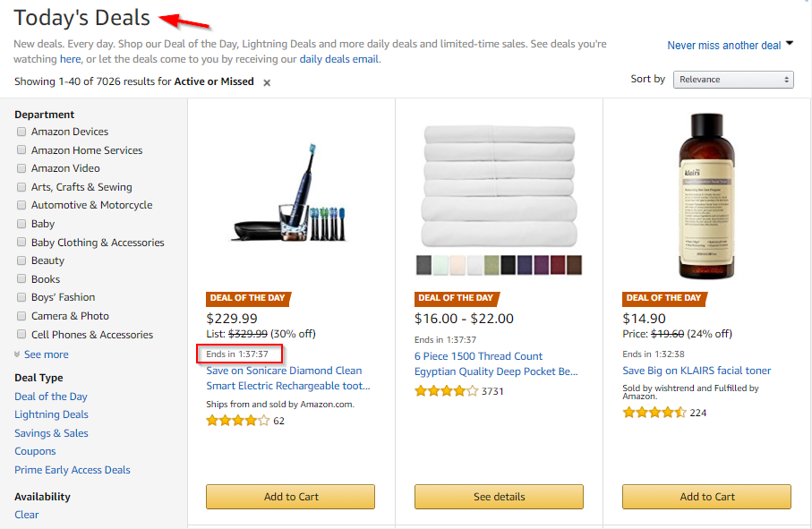Filter by Lightning Deals deal type
812x529 pixels.
(51, 414)
